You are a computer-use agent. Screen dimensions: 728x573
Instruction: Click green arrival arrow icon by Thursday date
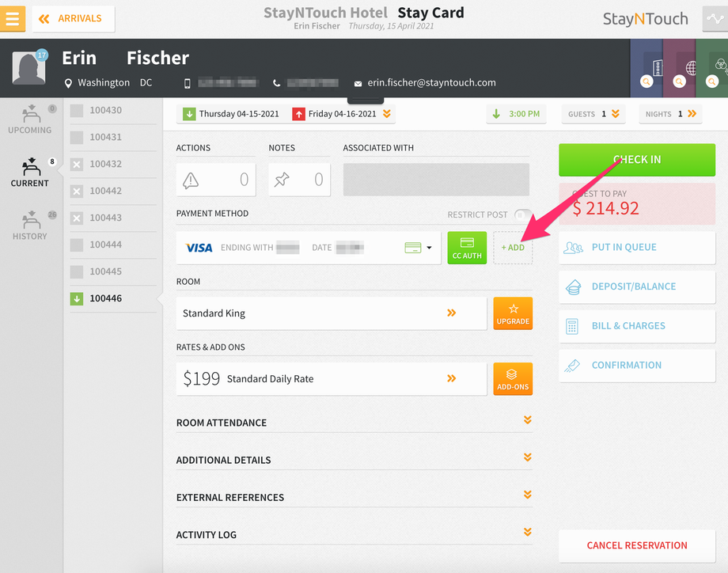[x=189, y=114]
